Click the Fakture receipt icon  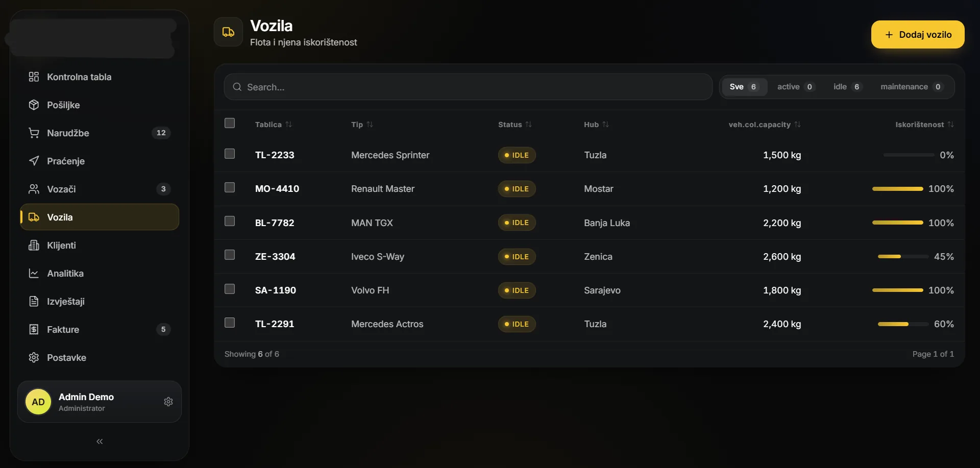tap(34, 329)
